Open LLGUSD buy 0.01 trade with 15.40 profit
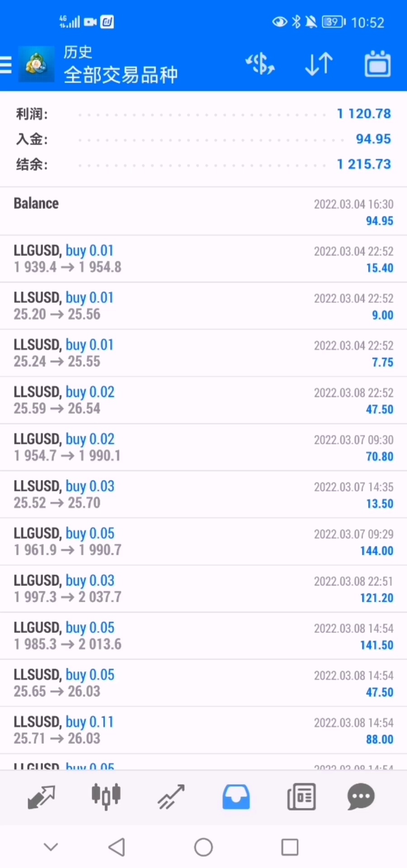Screen dimensions: 407x868 point(203,259)
